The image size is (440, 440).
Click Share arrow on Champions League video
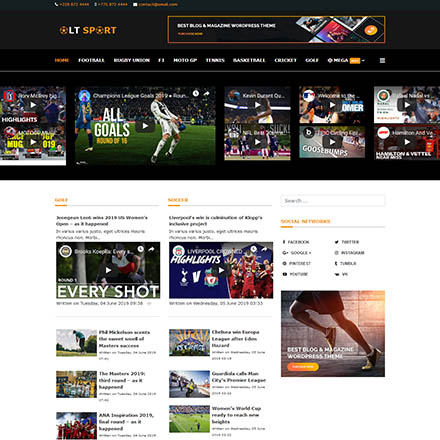click(x=207, y=94)
